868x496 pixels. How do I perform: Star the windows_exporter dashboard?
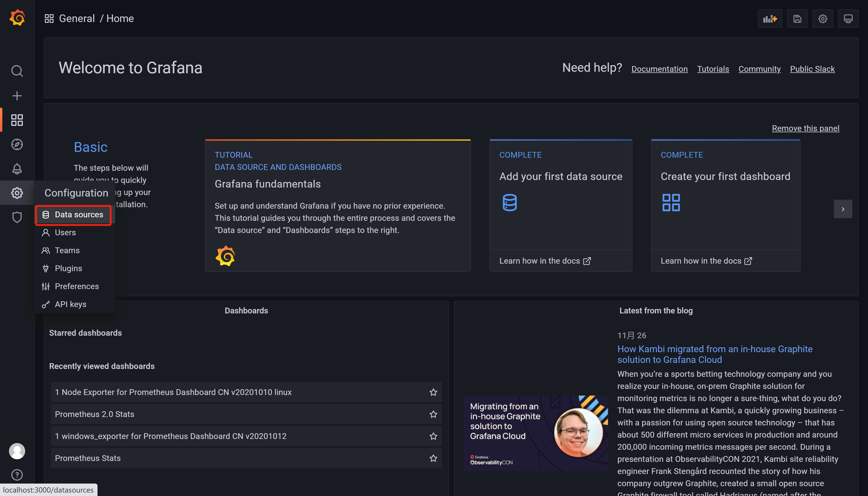pyautogui.click(x=433, y=436)
